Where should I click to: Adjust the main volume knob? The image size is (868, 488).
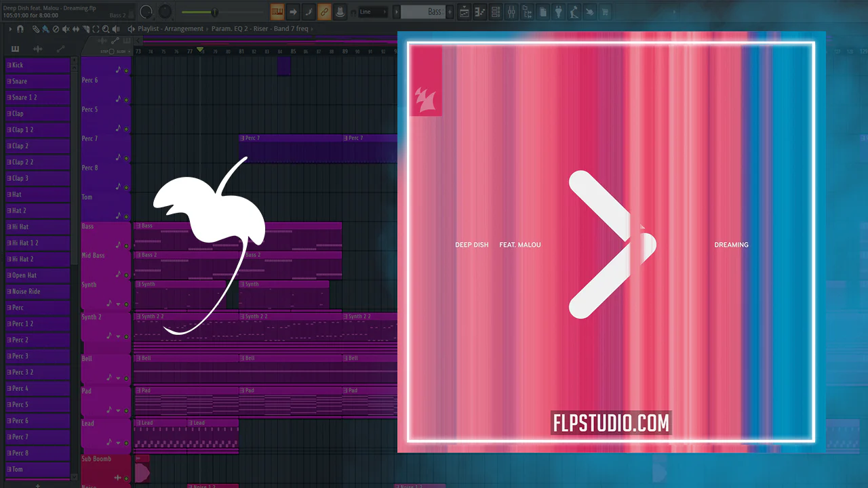coord(147,12)
